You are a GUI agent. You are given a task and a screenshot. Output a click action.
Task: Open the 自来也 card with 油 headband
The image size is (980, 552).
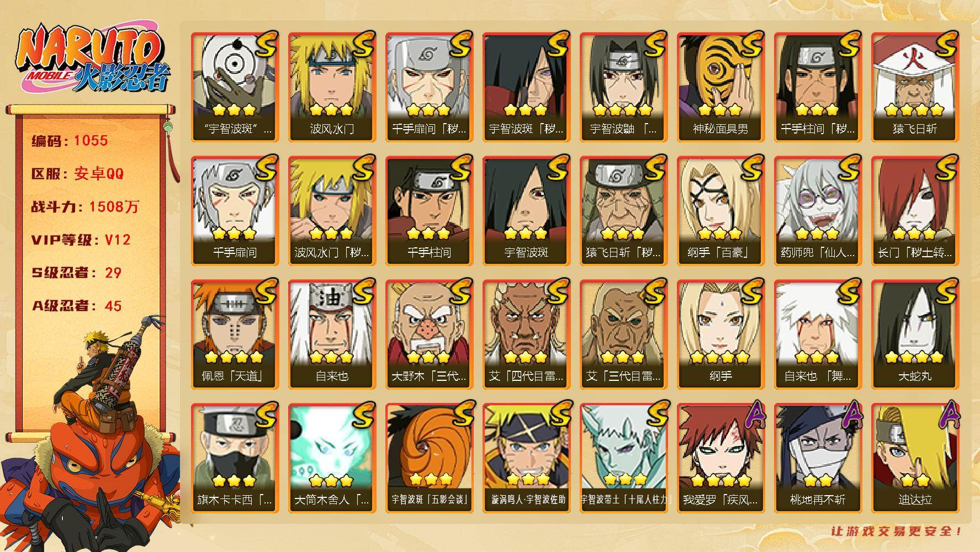click(x=332, y=334)
